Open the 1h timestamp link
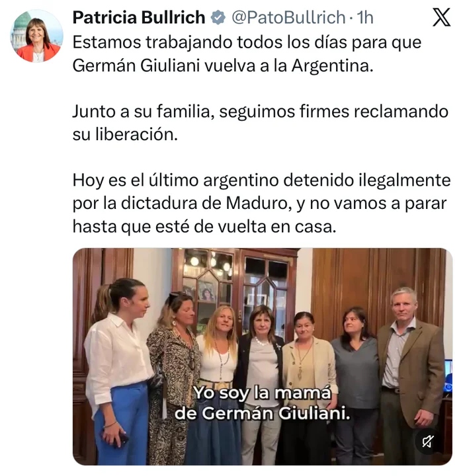Image resolution: width=463 pixels, height=476 pixels. [x=365, y=17]
